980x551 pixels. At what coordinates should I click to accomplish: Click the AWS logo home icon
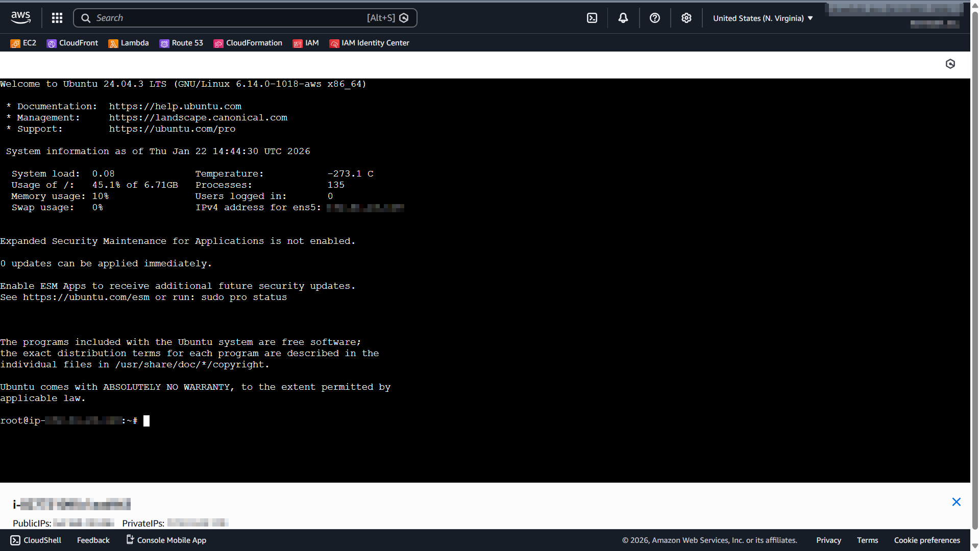click(20, 18)
